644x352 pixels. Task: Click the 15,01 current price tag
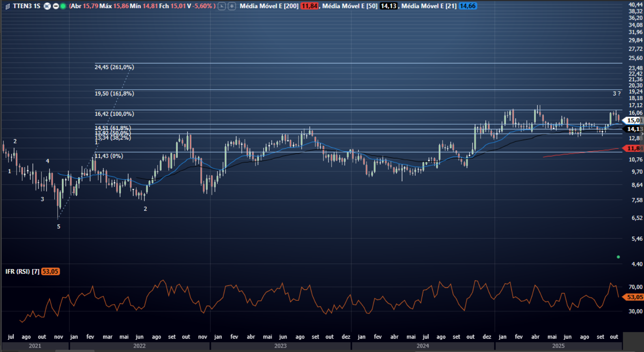[633, 121]
